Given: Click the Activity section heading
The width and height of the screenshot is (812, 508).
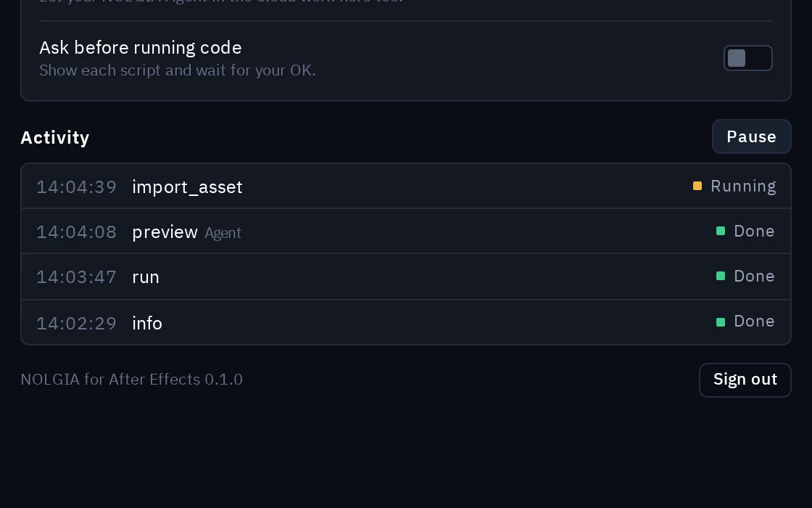Looking at the screenshot, I should (x=55, y=138).
